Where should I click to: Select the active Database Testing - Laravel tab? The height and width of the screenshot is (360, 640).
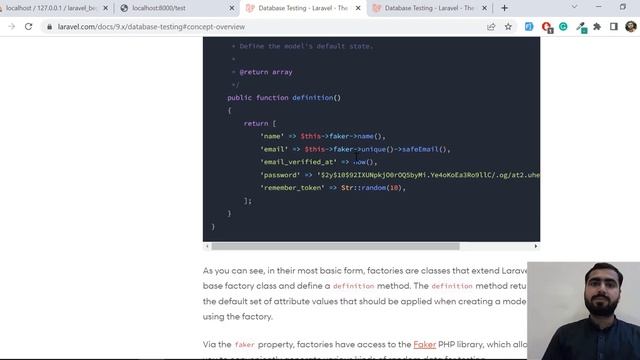(302, 8)
